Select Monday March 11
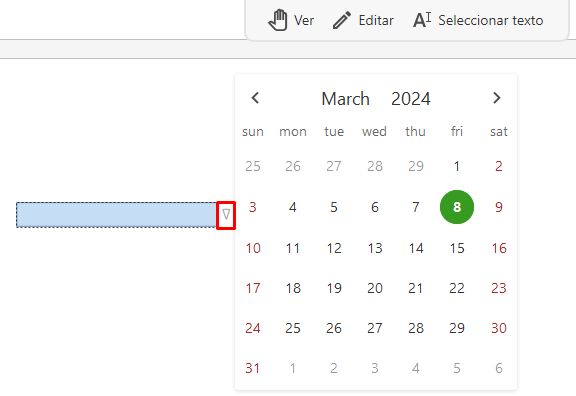Image resolution: width=576 pixels, height=396 pixels. coord(293,248)
